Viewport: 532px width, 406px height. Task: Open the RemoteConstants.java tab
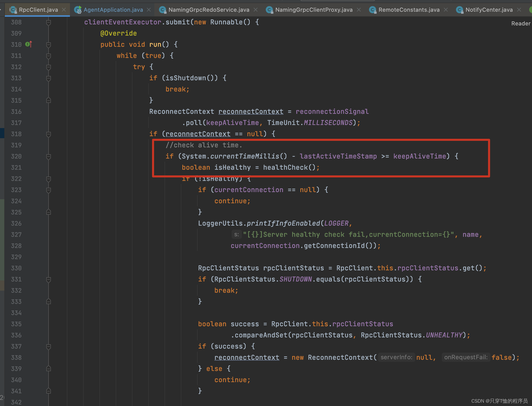409,10
